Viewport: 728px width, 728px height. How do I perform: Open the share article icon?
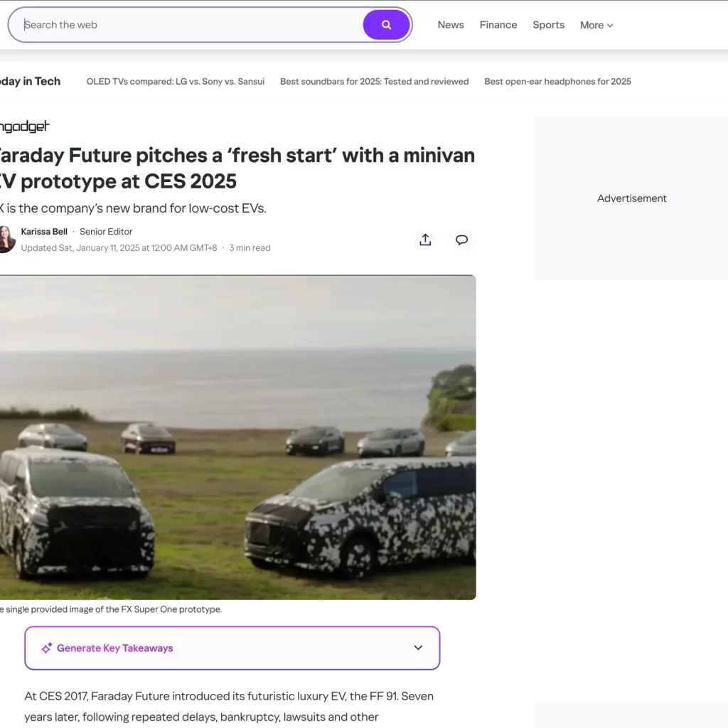[425, 240]
